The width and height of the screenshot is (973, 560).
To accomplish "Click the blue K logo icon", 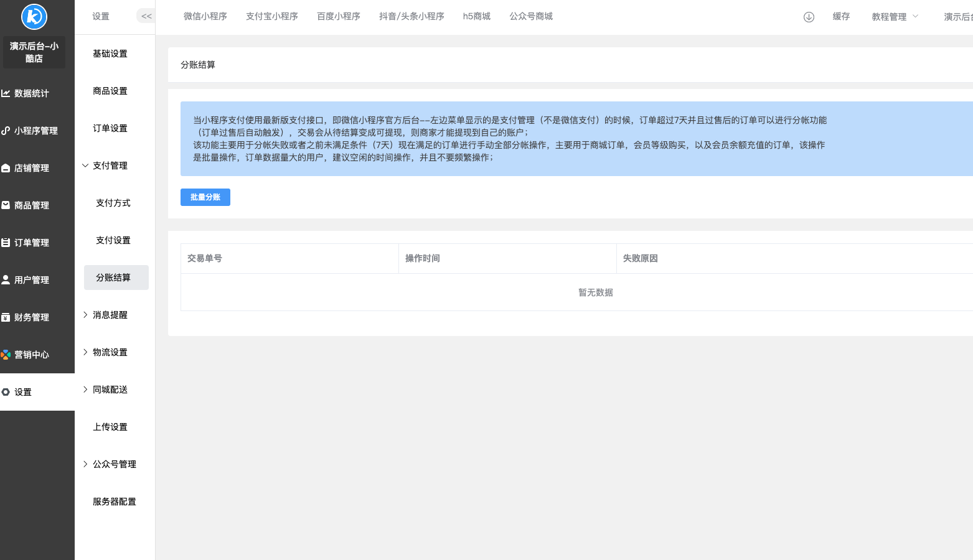I will [x=34, y=17].
